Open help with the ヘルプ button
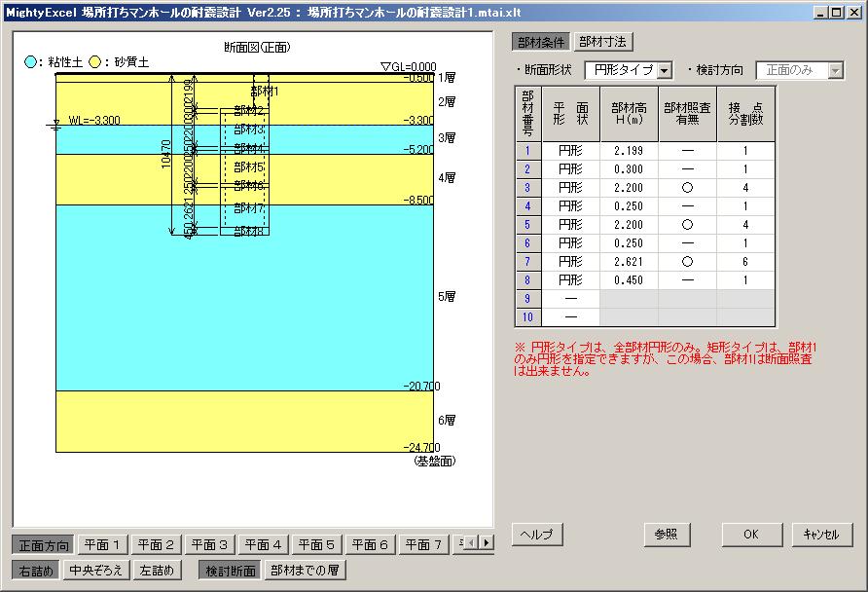 (x=537, y=535)
